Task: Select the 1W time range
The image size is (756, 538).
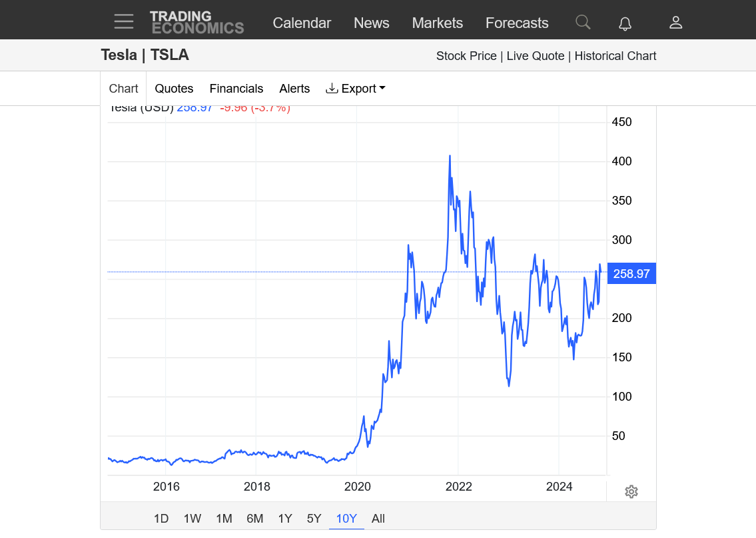Action: click(192, 519)
